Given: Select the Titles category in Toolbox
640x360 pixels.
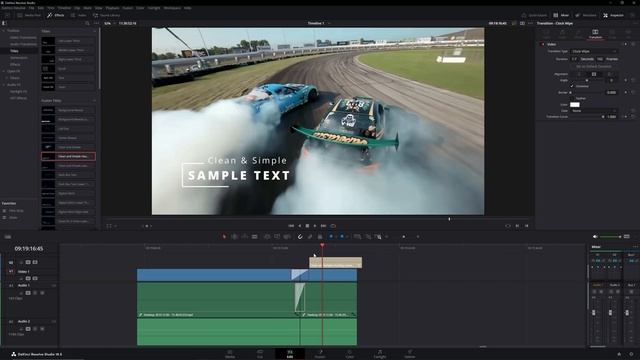Looking at the screenshot, I should click(14, 51).
